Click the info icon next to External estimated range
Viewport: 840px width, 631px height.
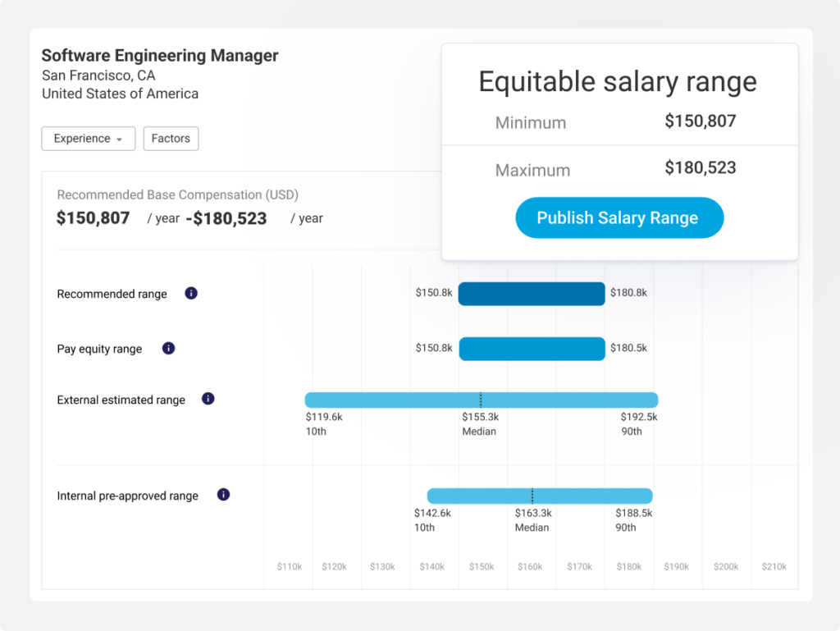point(208,399)
